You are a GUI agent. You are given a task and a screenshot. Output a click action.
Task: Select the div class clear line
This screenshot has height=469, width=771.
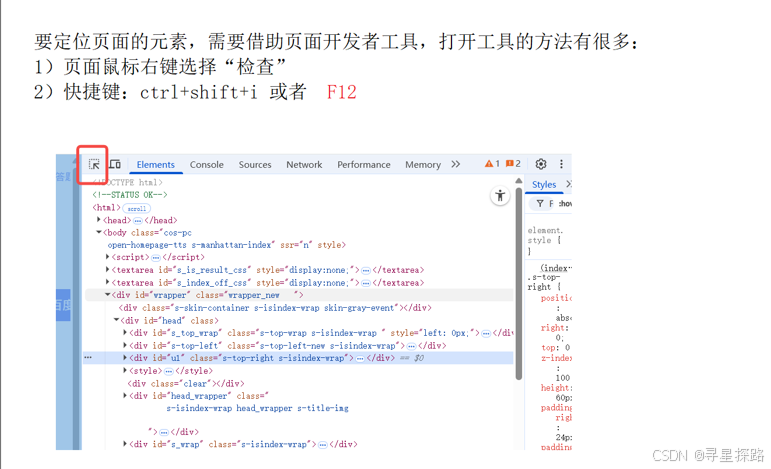[x=186, y=383]
